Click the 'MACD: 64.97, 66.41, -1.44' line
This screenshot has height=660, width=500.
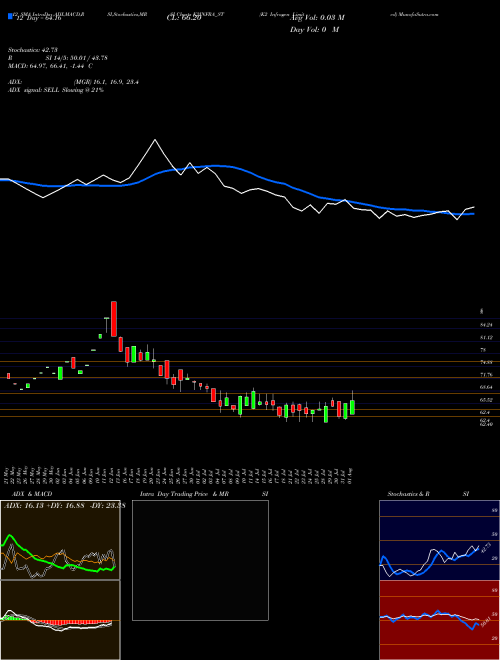pyautogui.click(x=47, y=66)
